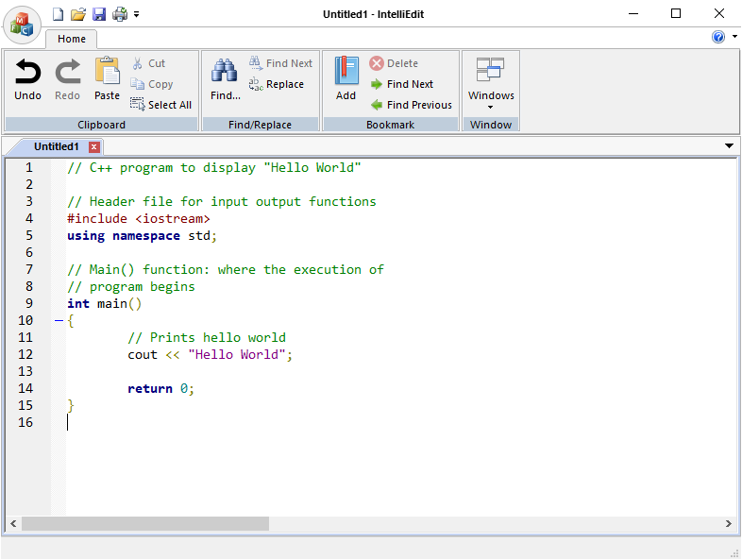
Task: Go to the next bookmark with Find Next
Action: point(401,84)
